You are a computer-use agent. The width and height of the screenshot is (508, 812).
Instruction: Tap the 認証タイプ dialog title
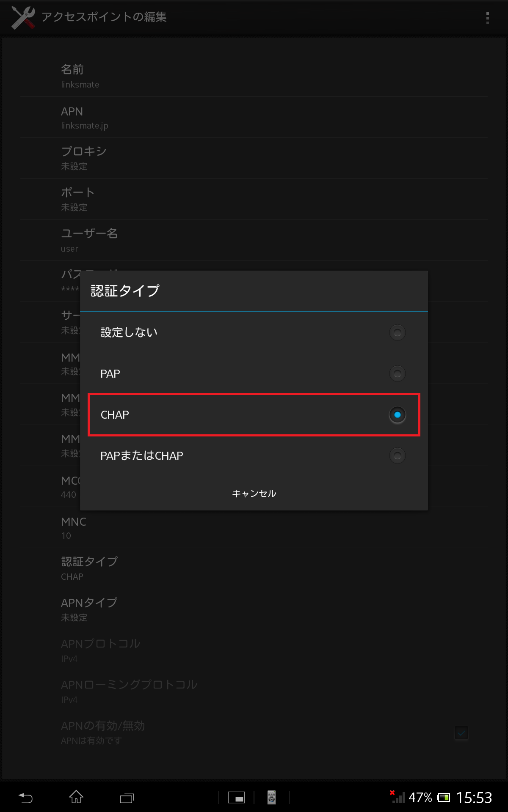click(x=125, y=291)
